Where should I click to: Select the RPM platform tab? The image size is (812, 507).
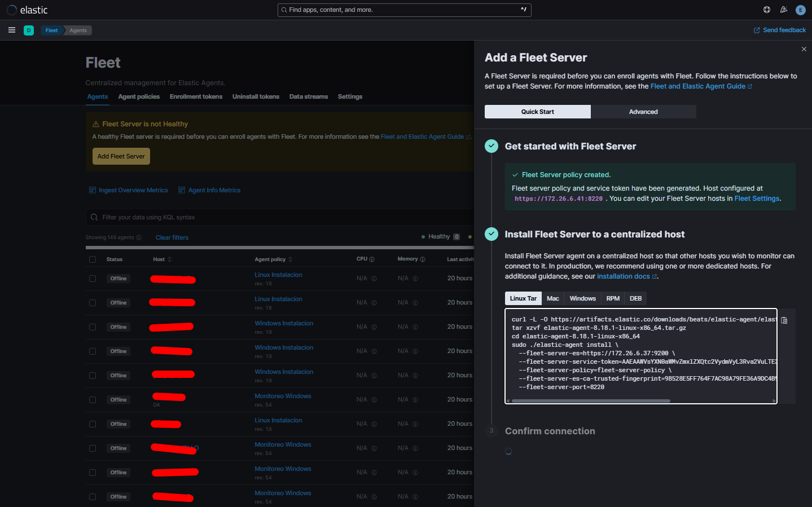(613, 298)
